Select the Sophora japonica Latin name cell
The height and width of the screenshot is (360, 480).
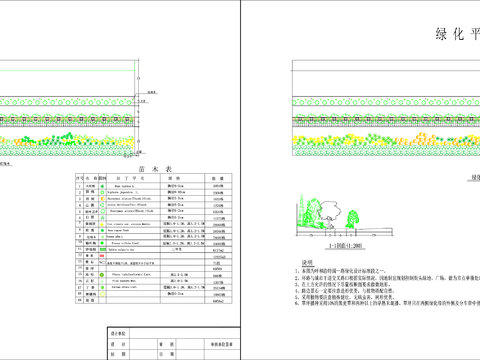[123, 192]
